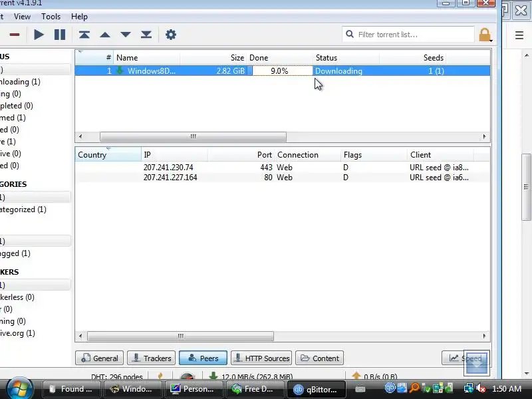Open the Help menu
The width and height of the screenshot is (532, 399).
[79, 17]
